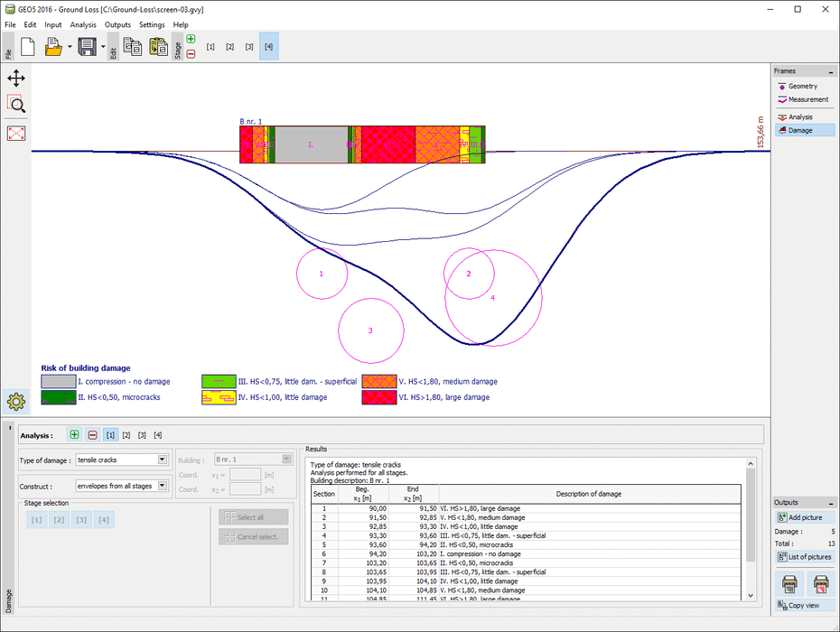Toggle stage [1] in Stage selection

coord(37,520)
